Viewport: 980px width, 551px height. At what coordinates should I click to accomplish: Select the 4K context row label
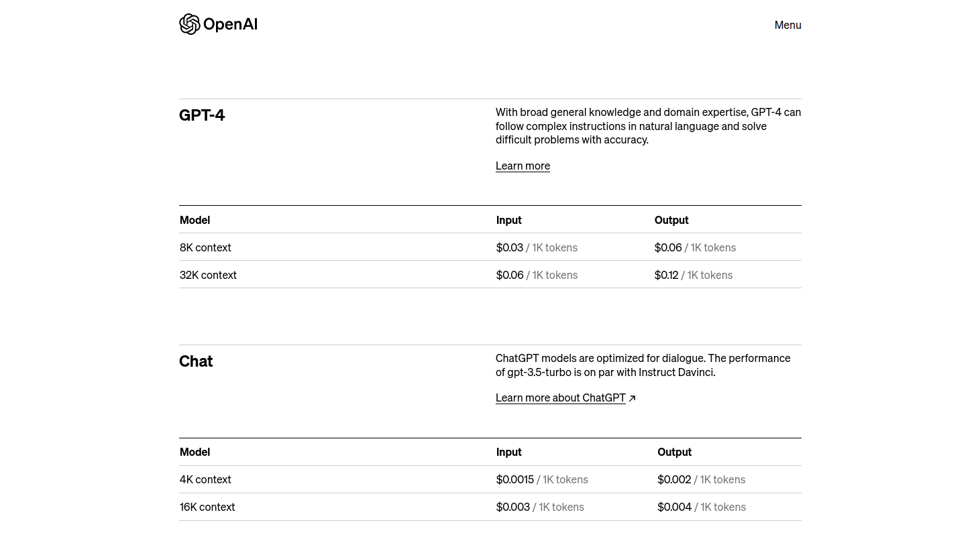(x=205, y=479)
